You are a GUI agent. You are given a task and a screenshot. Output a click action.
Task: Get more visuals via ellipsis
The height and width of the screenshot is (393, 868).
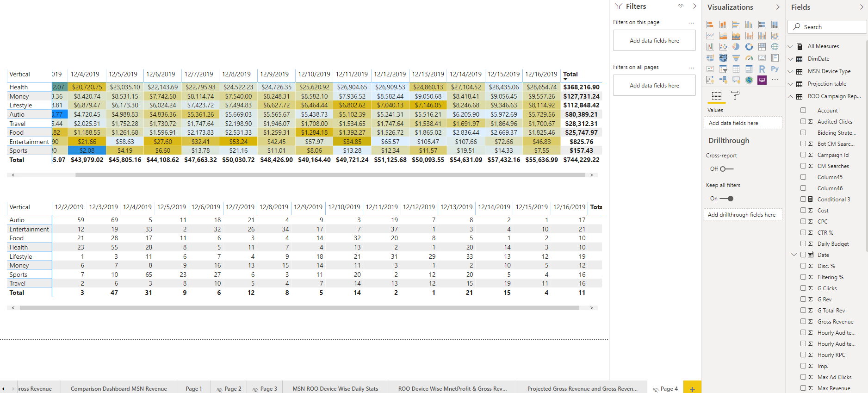(775, 80)
